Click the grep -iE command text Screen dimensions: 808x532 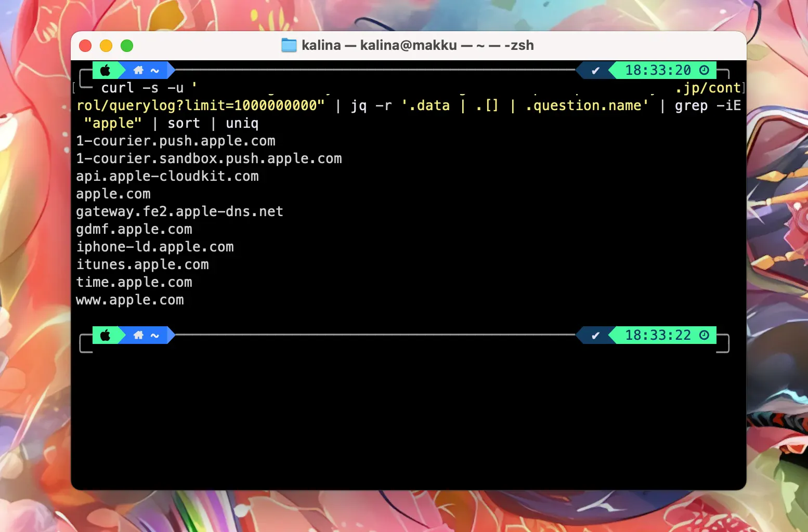[x=708, y=105]
